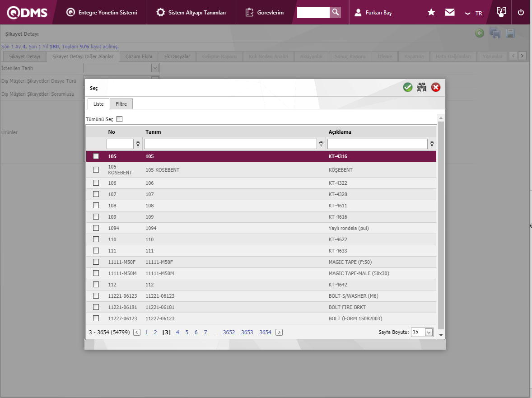Image resolution: width=532 pixels, height=398 pixels.
Task: Select checkbox for 11111-M50F row
Action: [96, 262]
